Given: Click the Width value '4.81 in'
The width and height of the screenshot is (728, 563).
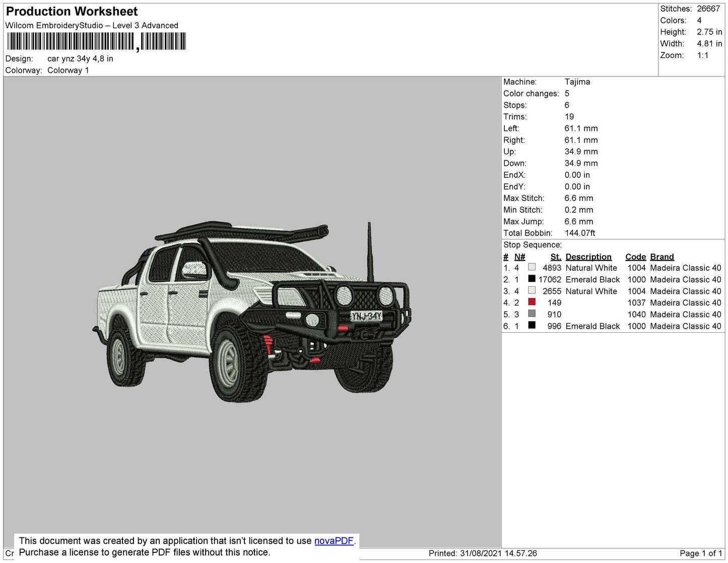Looking at the screenshot, I should [709, 44].
